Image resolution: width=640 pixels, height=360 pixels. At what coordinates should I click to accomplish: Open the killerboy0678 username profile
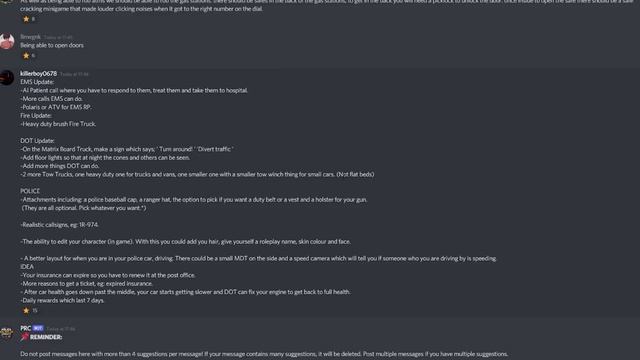pyautogui.click(x=38, y=73)
